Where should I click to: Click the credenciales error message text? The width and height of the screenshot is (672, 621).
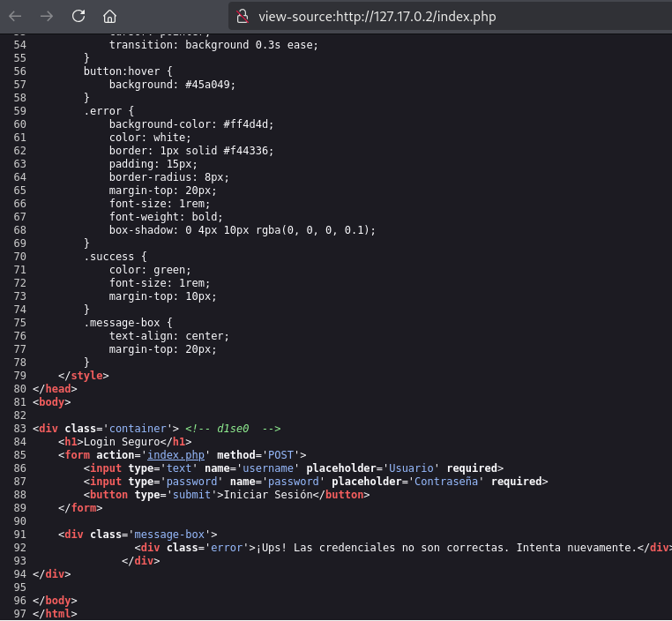point(446,548)
